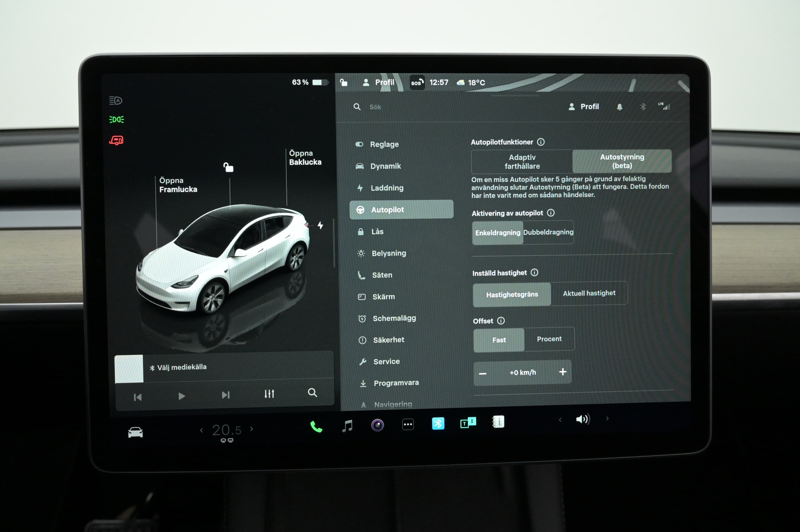800x532 pixels.
Task: Open the all-apps three dots icon
Action: [408, 424]
